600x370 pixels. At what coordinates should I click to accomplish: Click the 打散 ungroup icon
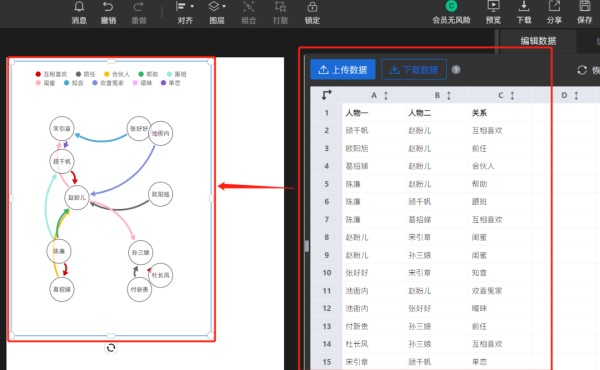click(280, 7)
